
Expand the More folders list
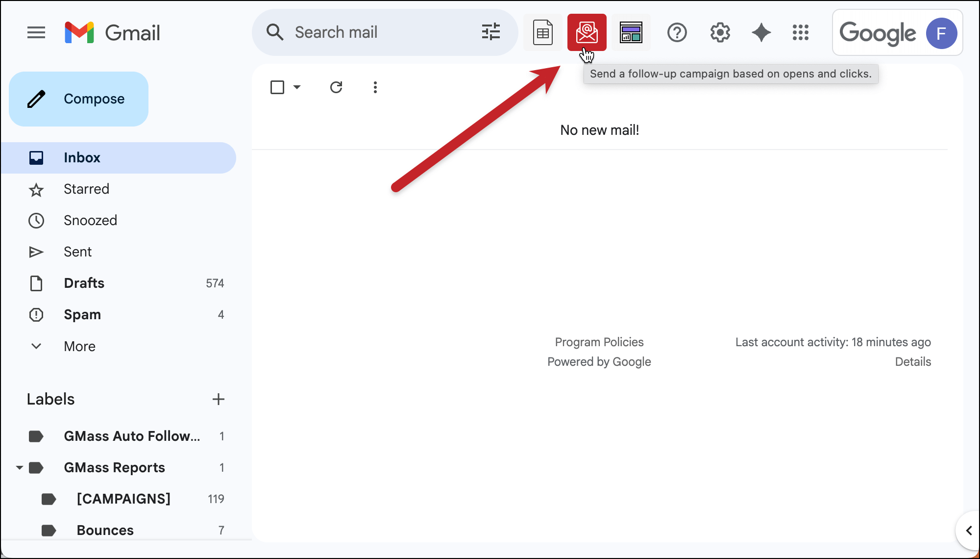pyautogui.click(x=79, y=346)
